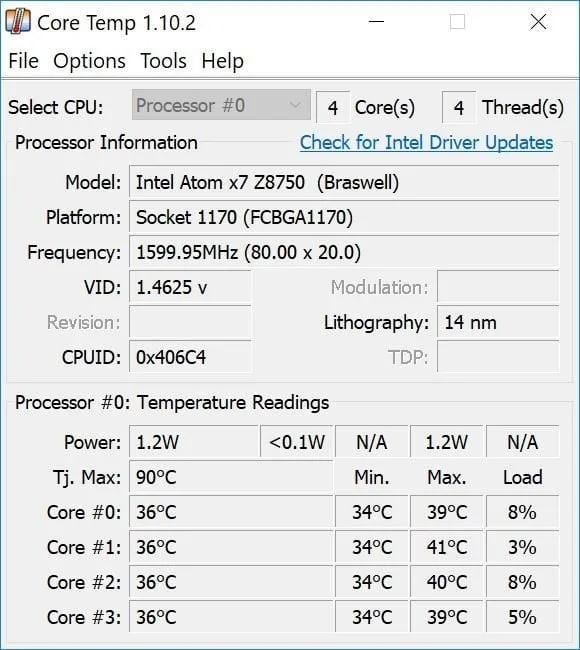Click Core #3 load value 5%
Viewport: 580px width, 650px height.
click(522, 617)
